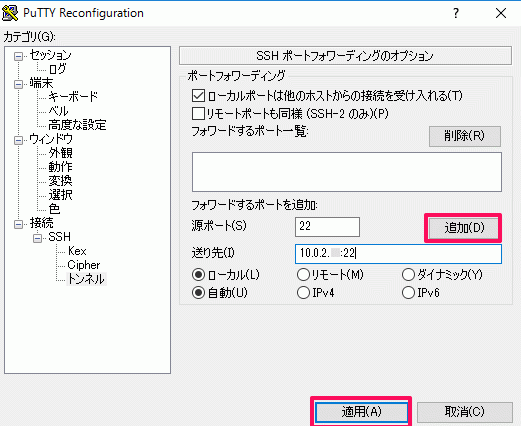Viewport: 521px width, 426px height.
Task: Collapse the 端末 tree node
Action: (x=18, y=84)
